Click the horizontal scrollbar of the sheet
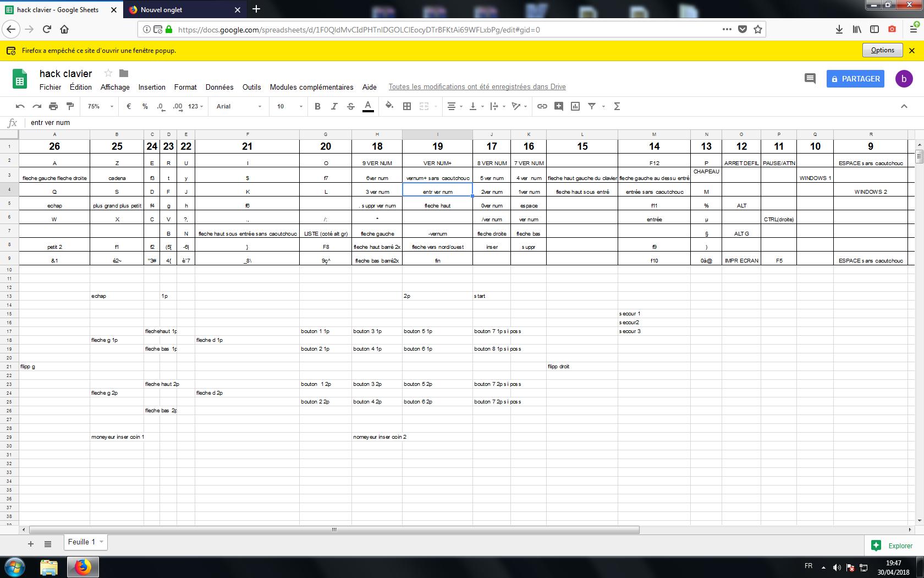This screenshot has height=578, width=924. click(x=334, y=530)
